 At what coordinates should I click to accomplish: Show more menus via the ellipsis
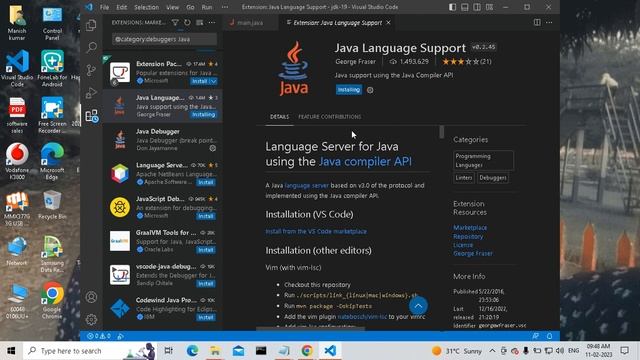[x=225, y=7]
